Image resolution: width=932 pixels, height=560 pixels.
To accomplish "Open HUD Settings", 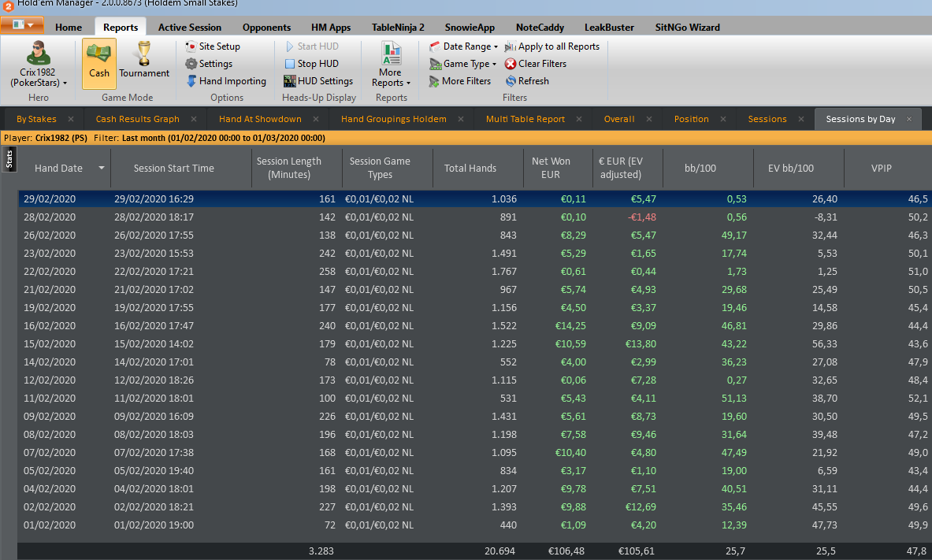I will pyautogui.click(x=318, y=81).
